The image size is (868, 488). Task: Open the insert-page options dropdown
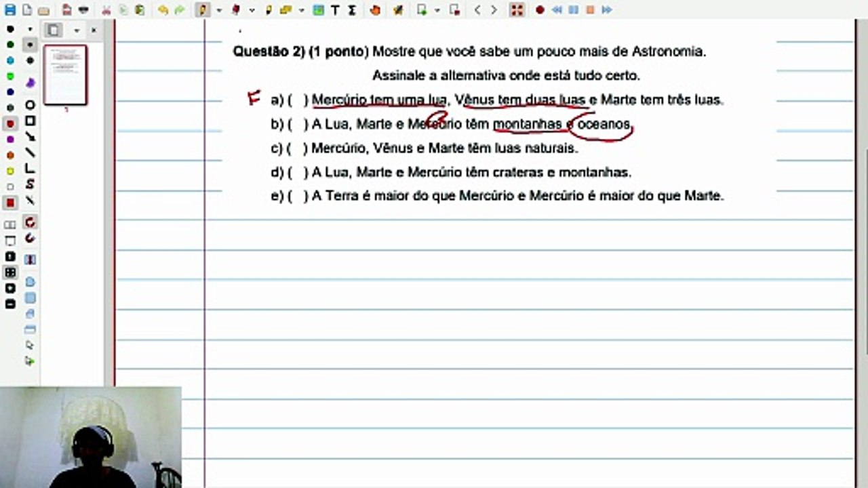437,10
